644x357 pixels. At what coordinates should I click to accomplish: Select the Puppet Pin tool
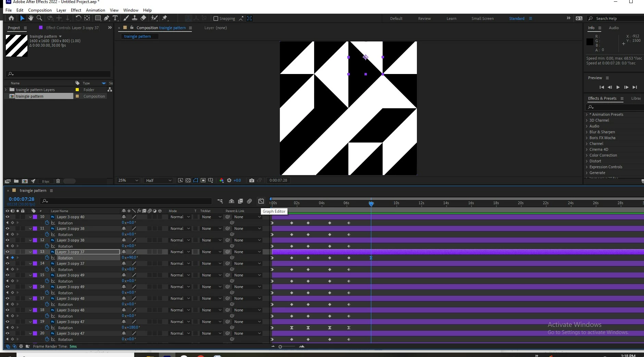coord(165,18)
